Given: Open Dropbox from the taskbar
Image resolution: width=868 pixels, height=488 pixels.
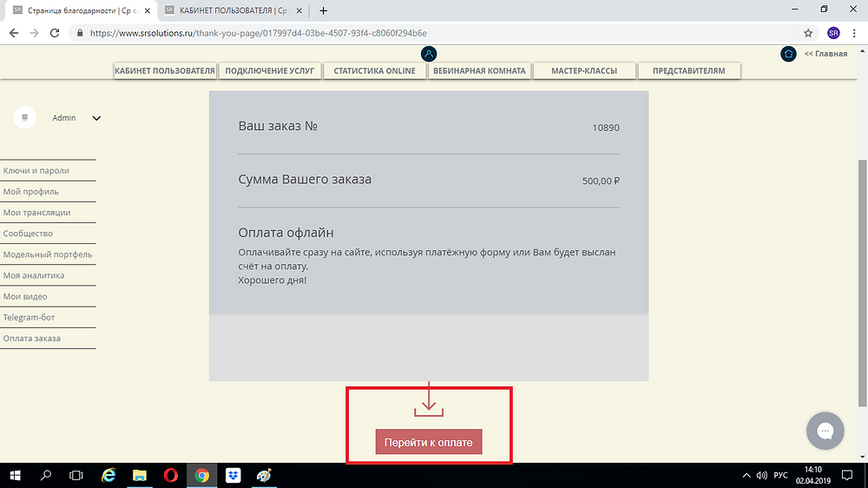Looking at the screenshot, I should [233, 475].
